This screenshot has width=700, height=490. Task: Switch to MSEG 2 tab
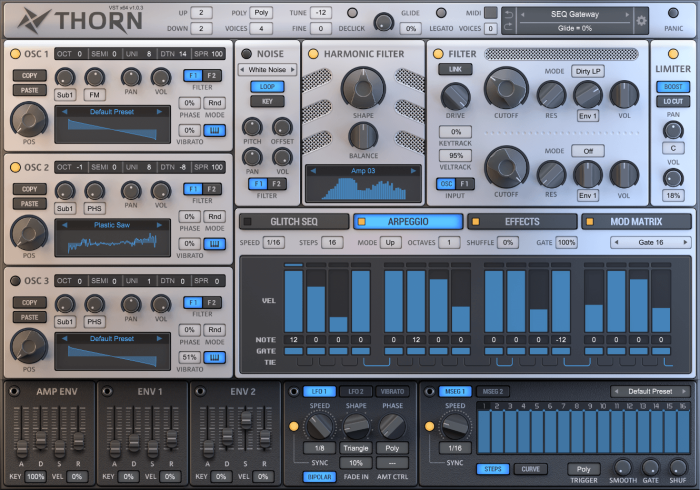click(493, 391)
